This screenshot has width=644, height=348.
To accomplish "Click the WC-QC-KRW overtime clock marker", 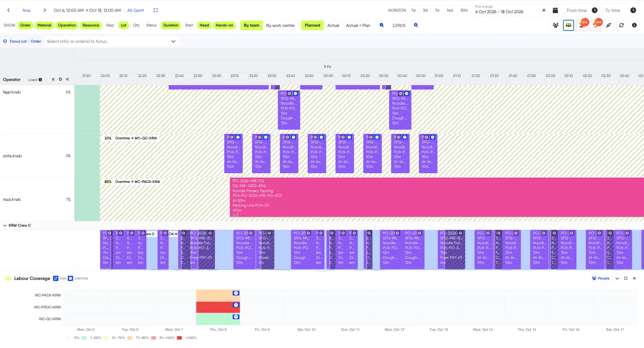I will [x=236, y=317].
